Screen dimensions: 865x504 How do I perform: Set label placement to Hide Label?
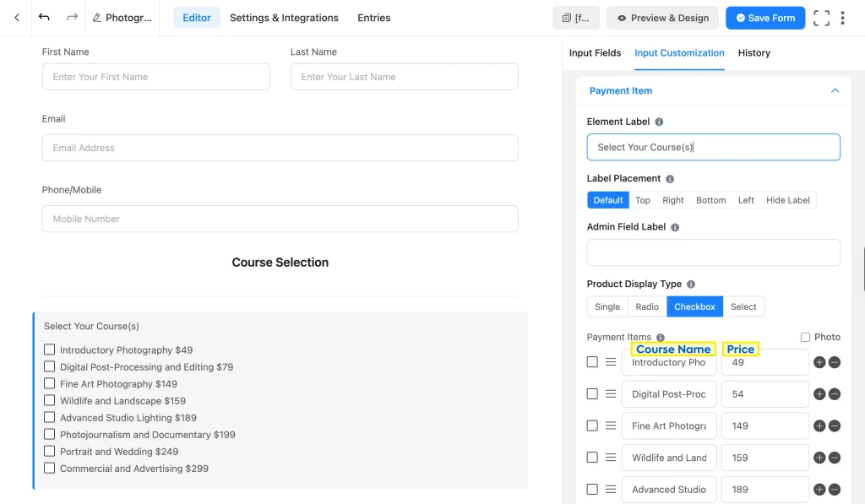[x=788, y=200]
